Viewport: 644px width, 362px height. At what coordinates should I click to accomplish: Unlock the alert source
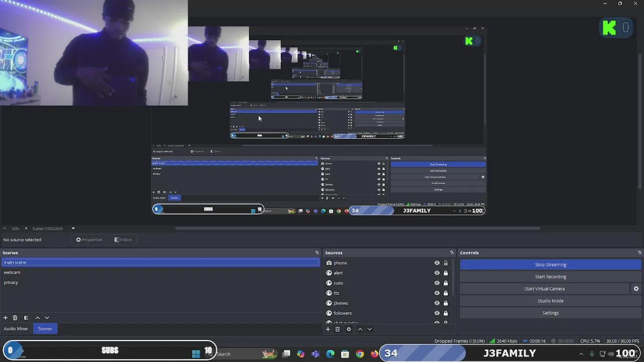(x=445, y=273)
